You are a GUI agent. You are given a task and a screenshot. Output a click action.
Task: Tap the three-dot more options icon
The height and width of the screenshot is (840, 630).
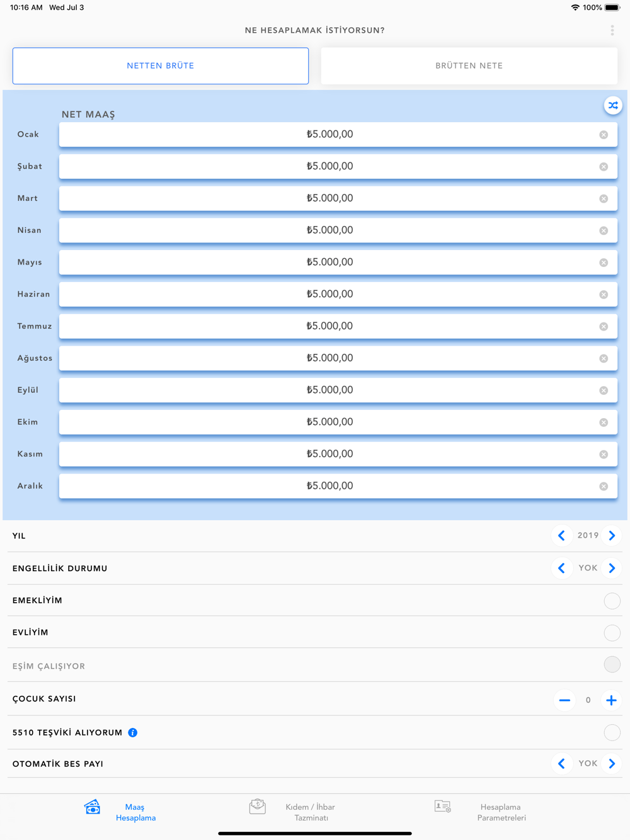click(x=612, y=30)
